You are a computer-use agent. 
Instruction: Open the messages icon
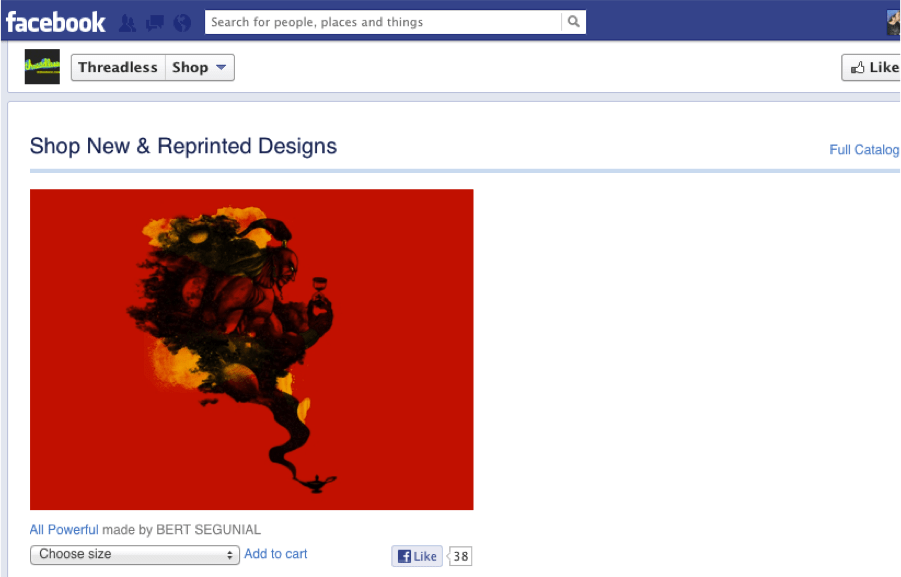[155, 23]
